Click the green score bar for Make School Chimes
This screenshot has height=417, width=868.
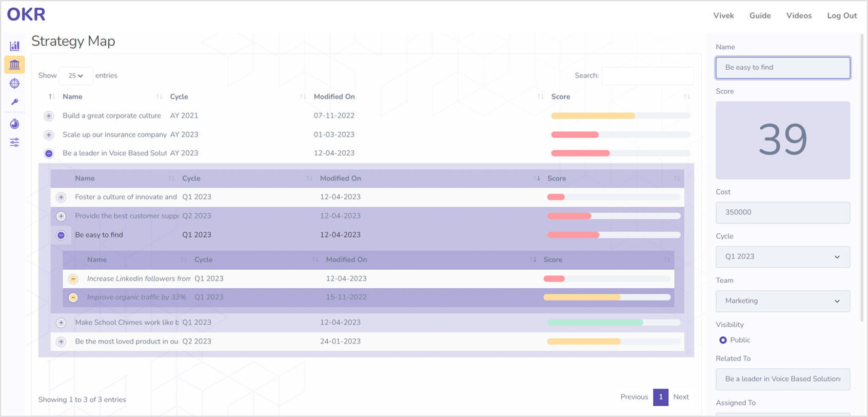pos(614,323)
